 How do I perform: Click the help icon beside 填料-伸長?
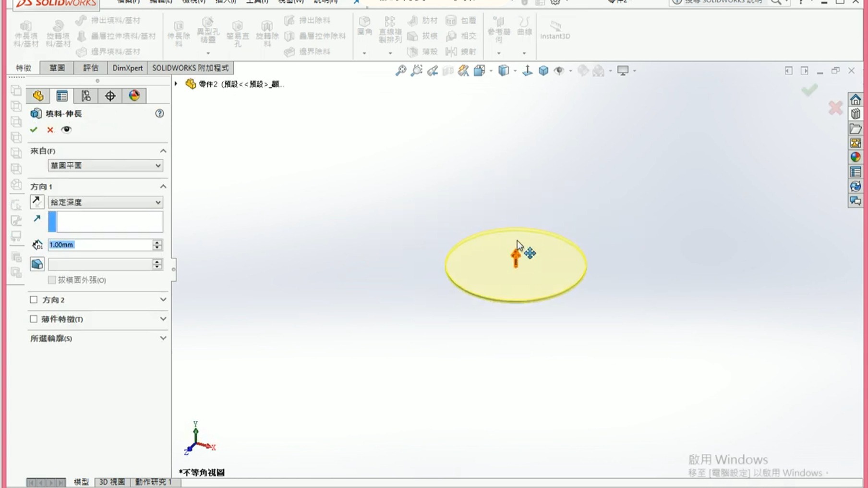159,113
